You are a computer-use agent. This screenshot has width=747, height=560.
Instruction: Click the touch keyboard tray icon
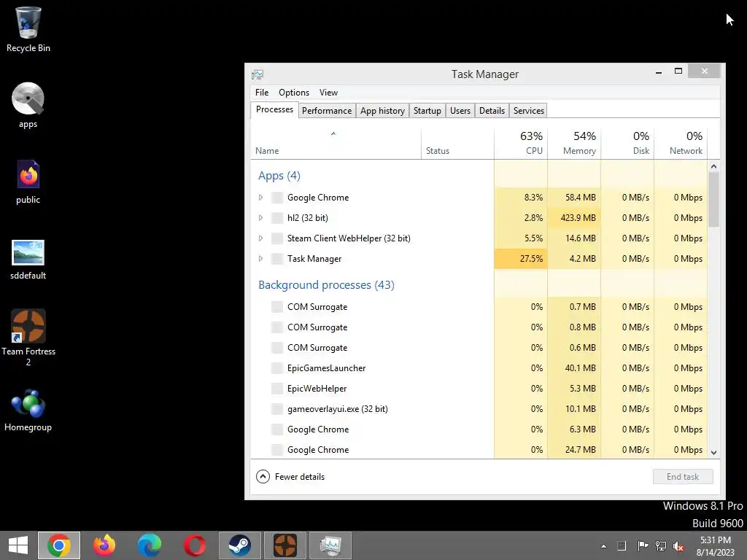point(622,545)
